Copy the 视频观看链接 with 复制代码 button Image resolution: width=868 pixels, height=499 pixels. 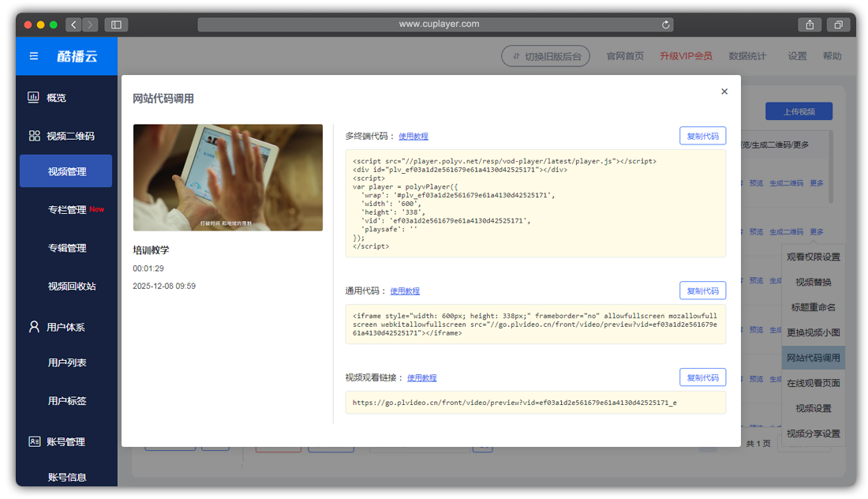pyautogui.click(x=702, y=377)
